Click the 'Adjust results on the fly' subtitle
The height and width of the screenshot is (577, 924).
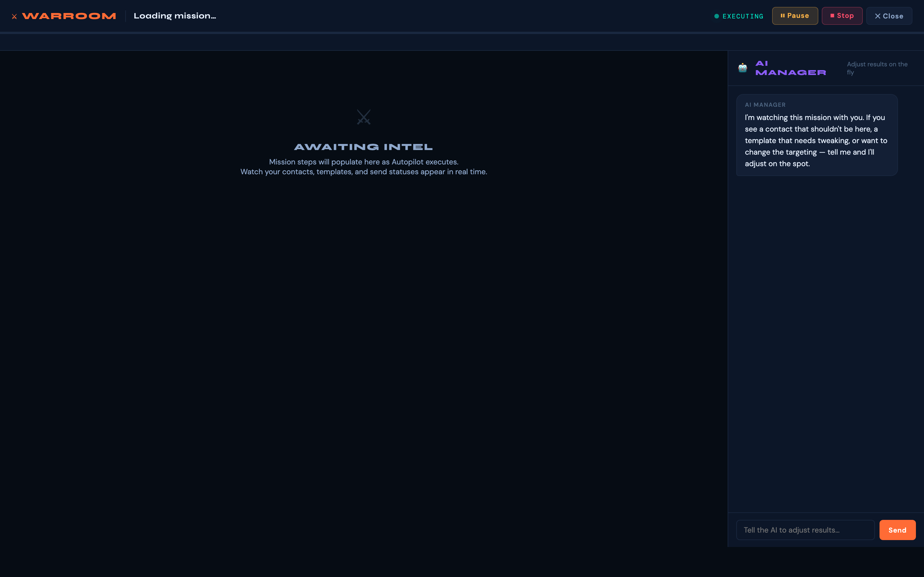coord(877,68)
